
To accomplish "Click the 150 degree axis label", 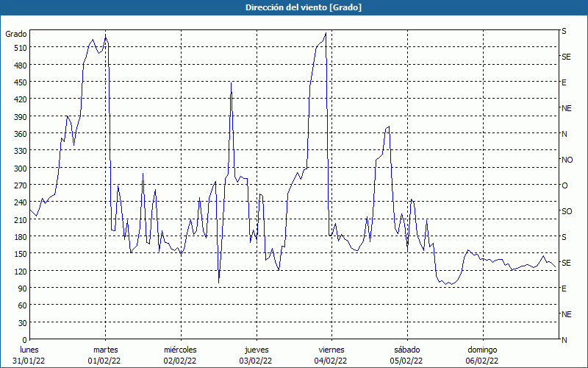I will pos(21,254).
